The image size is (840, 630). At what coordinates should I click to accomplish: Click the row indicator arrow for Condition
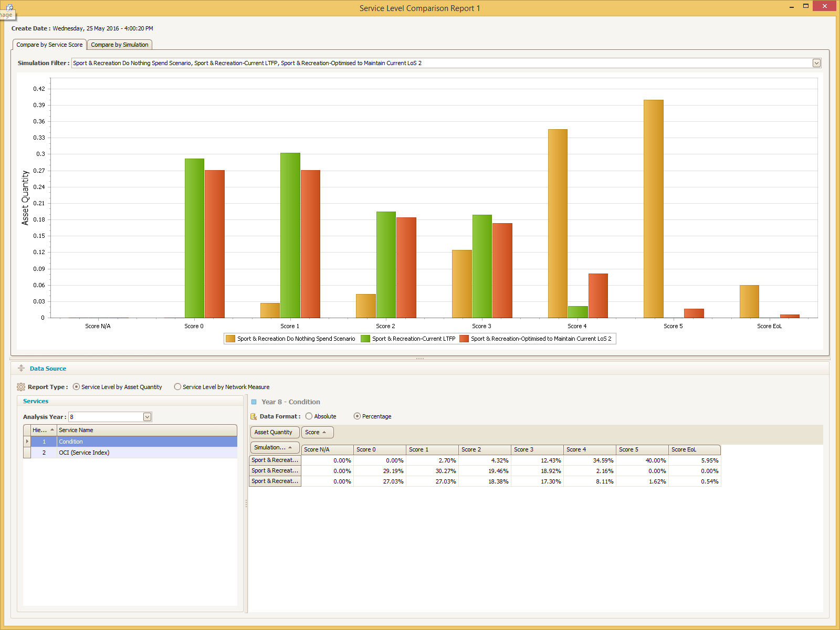[x=27, y=442]
